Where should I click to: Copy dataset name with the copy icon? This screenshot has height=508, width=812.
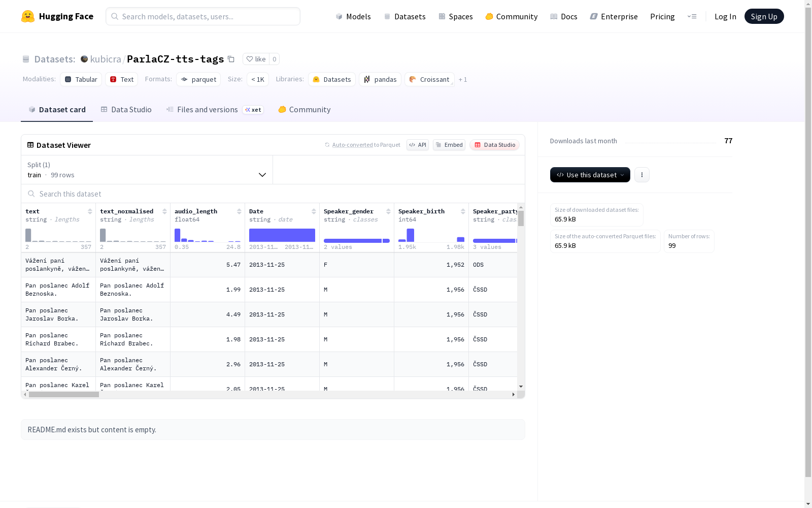tap(231, 59)
